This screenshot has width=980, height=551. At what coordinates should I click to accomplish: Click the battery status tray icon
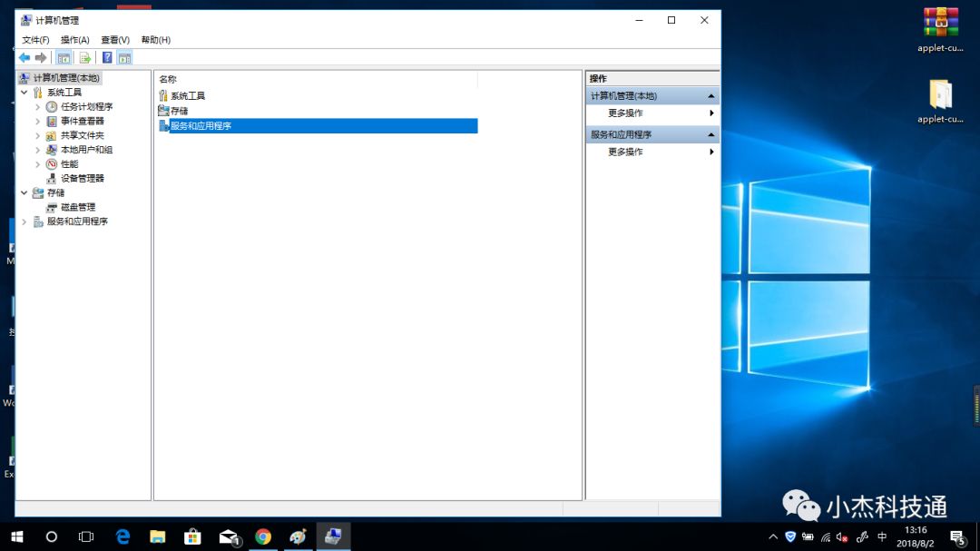click(808, 536)
